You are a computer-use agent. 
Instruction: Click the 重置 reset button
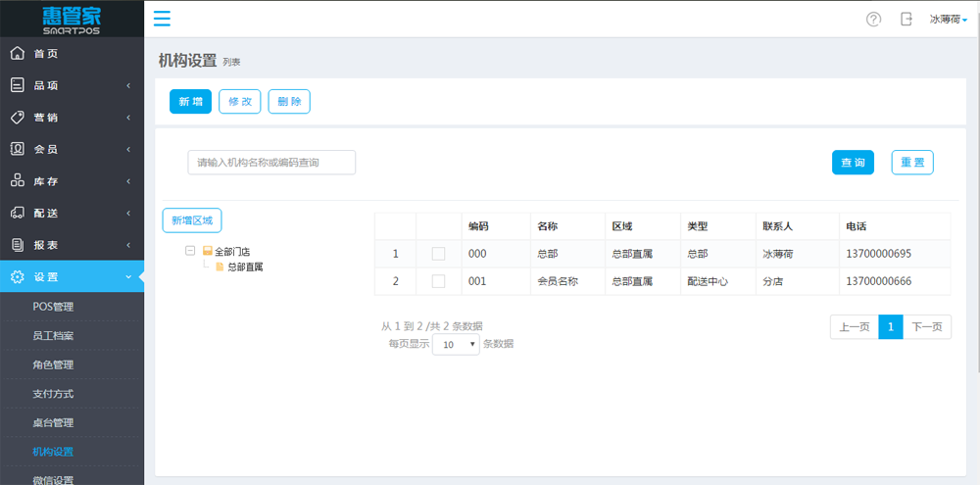pos(912,163)
